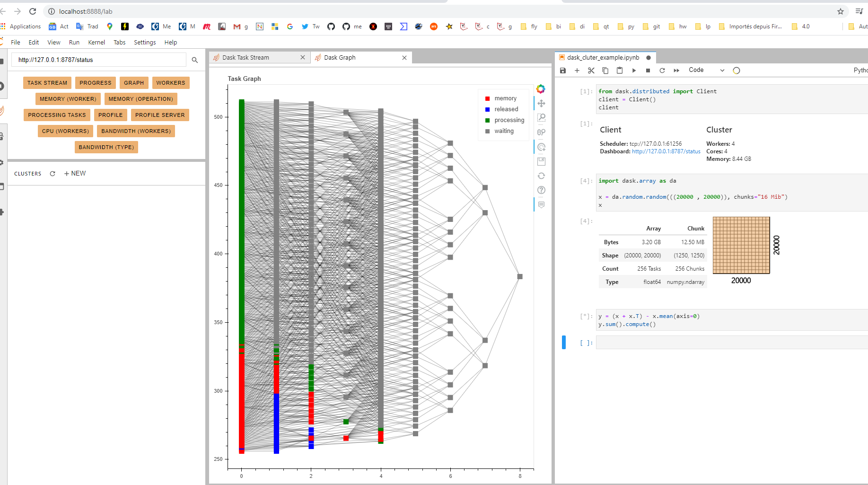Open the Dashboard link http://127.0.0.1:8787/status
This screenshot has height=485, width=868.
coord(666,151)
